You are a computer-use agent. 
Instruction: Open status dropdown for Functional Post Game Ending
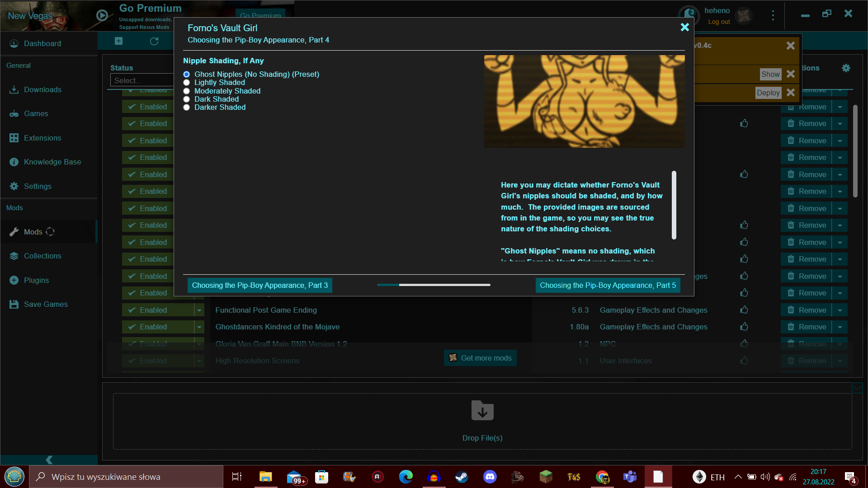pos(199,310)
